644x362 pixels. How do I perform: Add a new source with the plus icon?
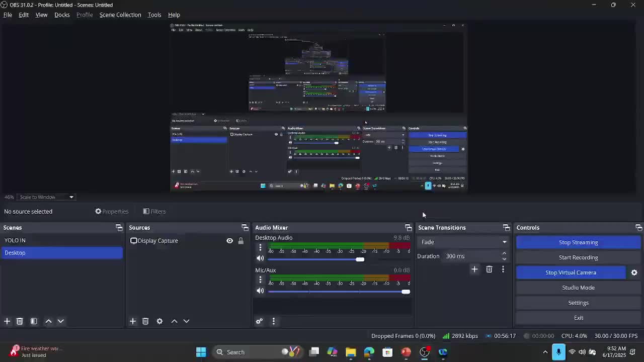click(133, 321)
